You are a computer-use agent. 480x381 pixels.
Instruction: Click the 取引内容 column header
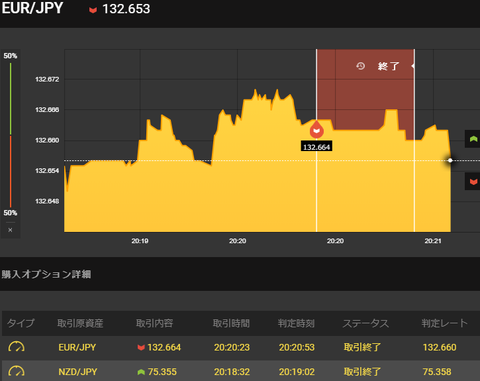(x=154, y=323)
